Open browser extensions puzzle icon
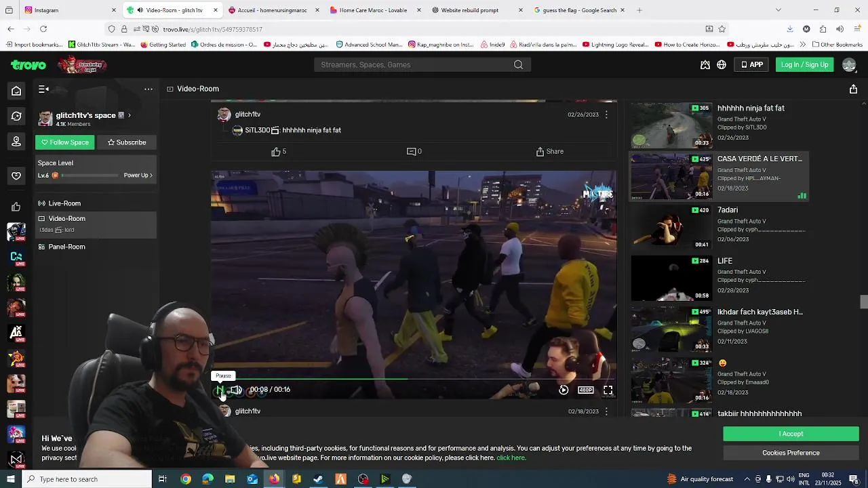The height and width of the screenshot is (488, 868). click(823, 29)
